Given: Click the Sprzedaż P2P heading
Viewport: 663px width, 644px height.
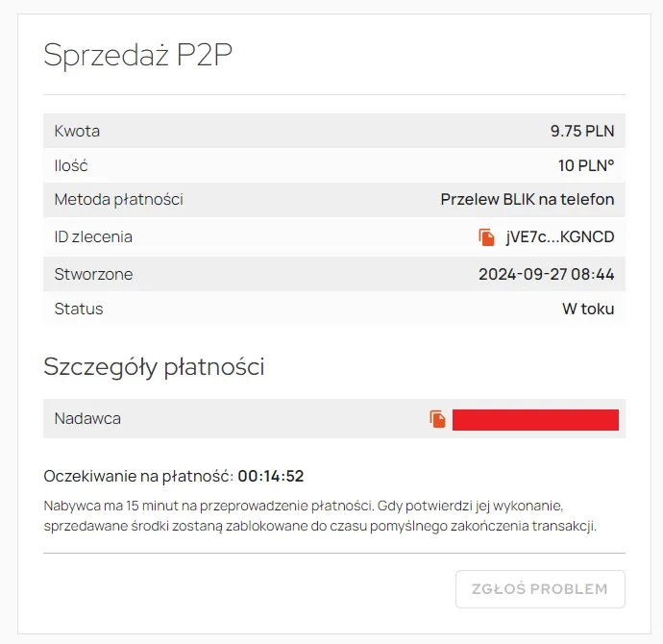Looking at the screenshot, I should coord(137,55).
